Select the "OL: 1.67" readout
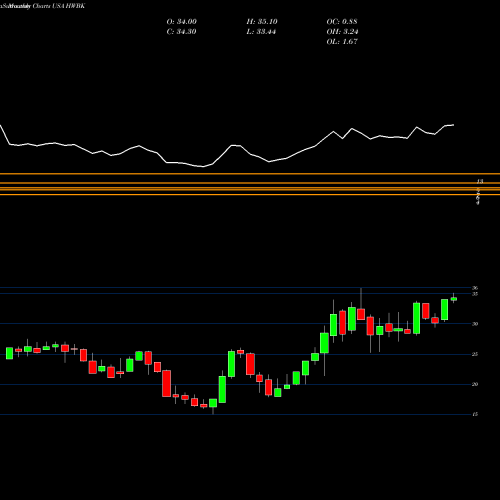The image size is (500, 500). click(x=342, y=42)
